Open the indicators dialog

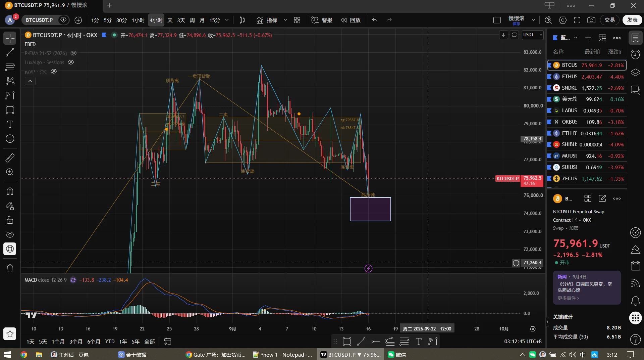(x=267, y=20)
